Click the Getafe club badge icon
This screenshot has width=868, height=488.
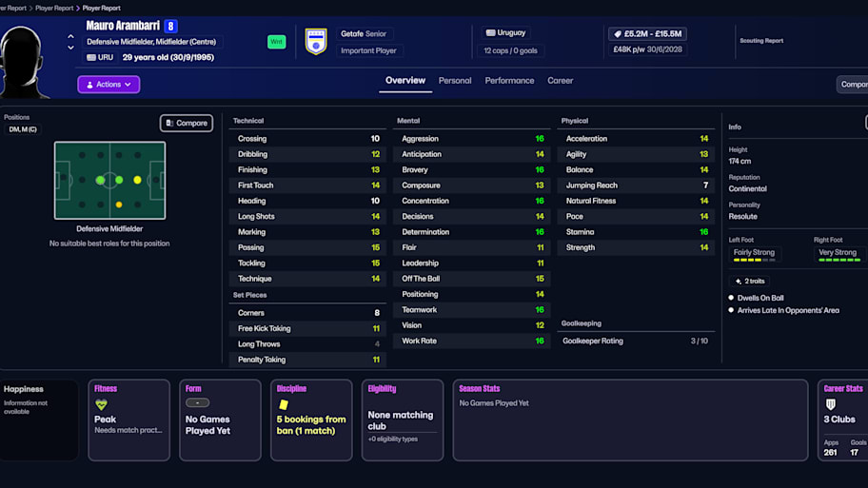click(x=316, y=42)
